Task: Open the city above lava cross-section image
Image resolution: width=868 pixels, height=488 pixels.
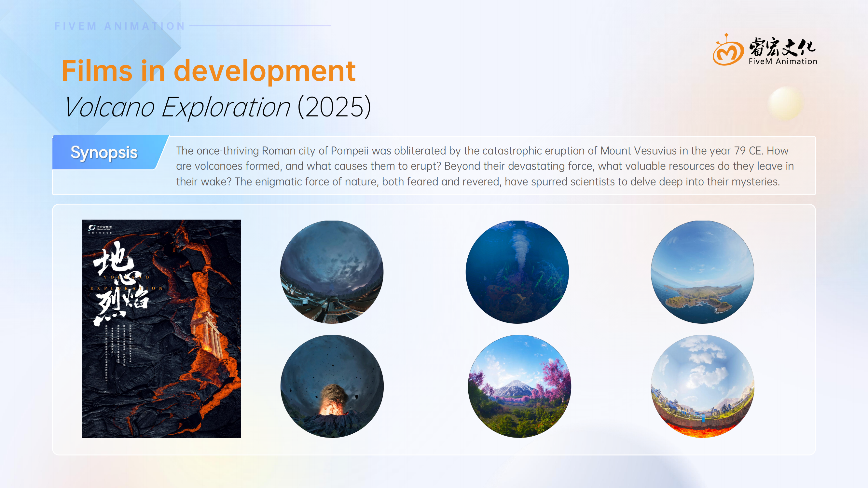Action: 703,386
